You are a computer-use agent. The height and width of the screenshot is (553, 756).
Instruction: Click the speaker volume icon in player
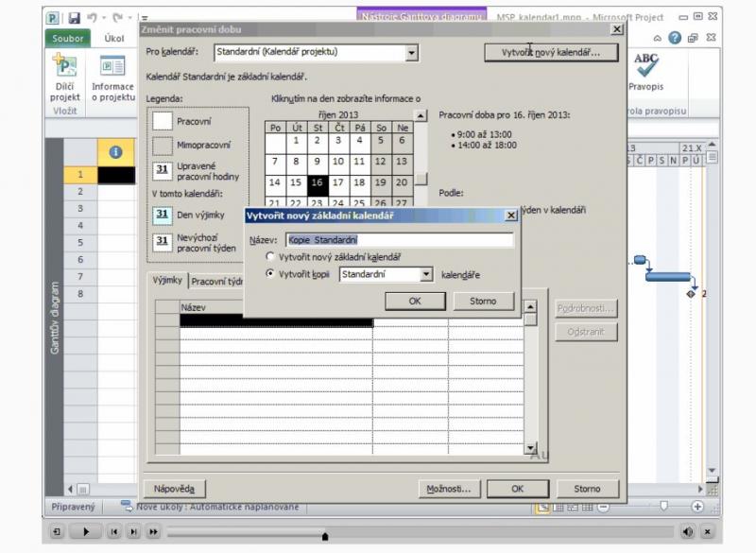coord(687,532)
